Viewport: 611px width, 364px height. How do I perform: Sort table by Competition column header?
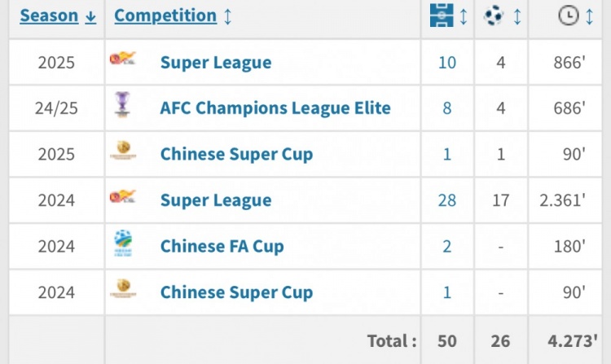point(165,15)
